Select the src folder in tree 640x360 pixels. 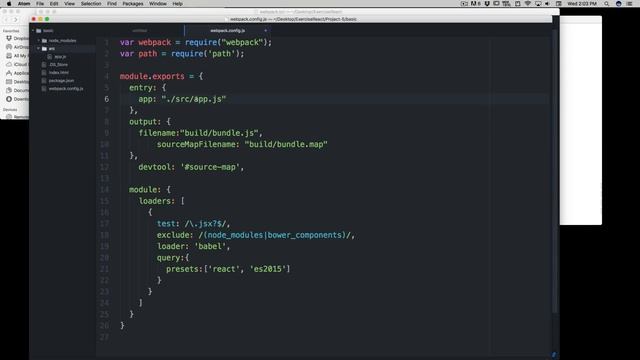tap(52, 49)
